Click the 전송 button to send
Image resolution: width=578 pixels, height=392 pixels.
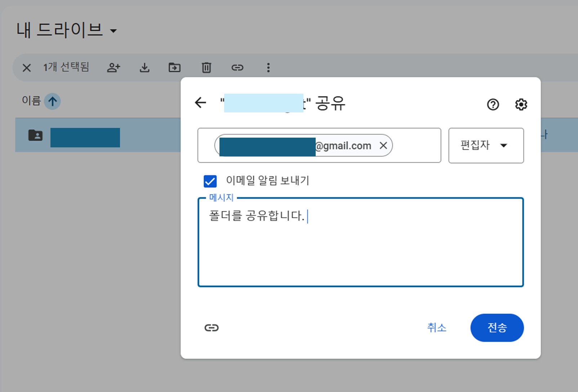click(497, 328)
